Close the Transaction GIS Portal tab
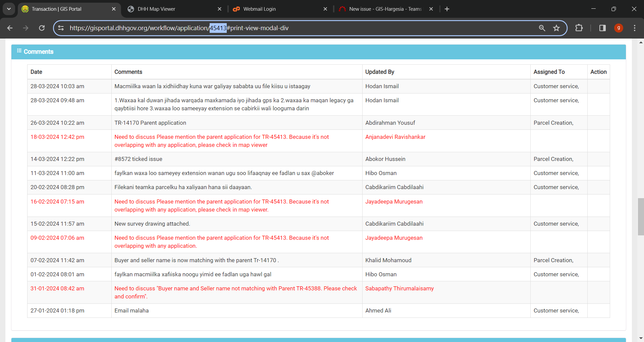 114,9
